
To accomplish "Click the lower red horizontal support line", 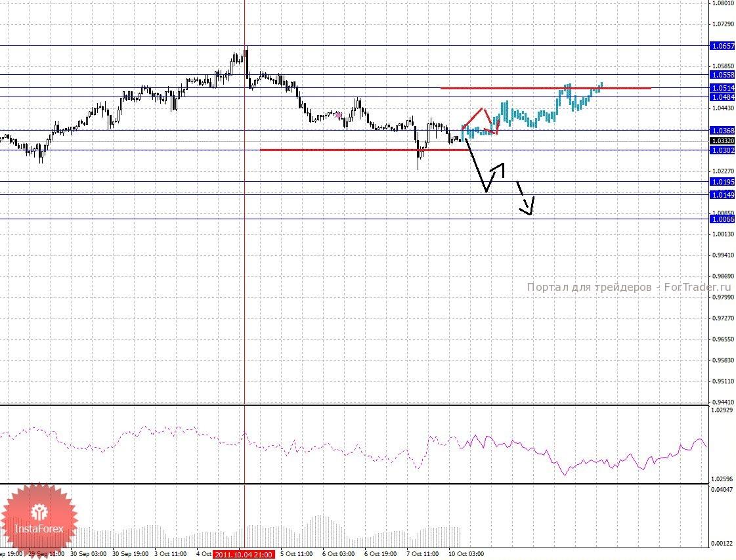I will (364, 150).
